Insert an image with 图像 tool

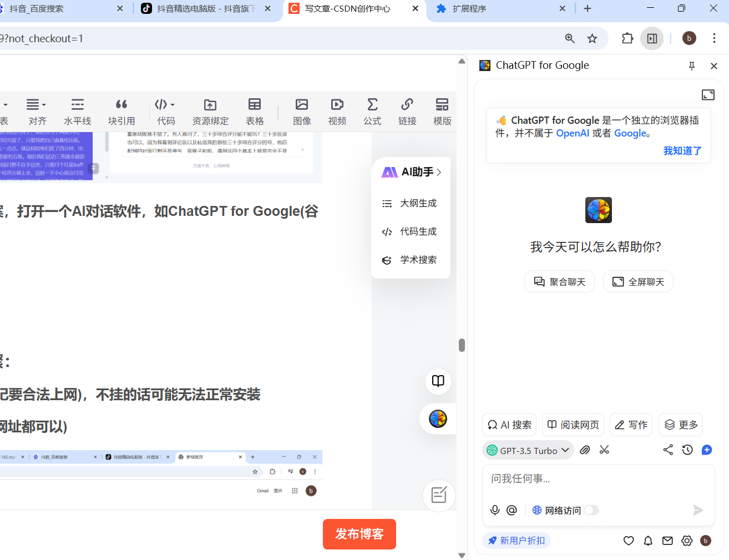[x=302, y=112]
